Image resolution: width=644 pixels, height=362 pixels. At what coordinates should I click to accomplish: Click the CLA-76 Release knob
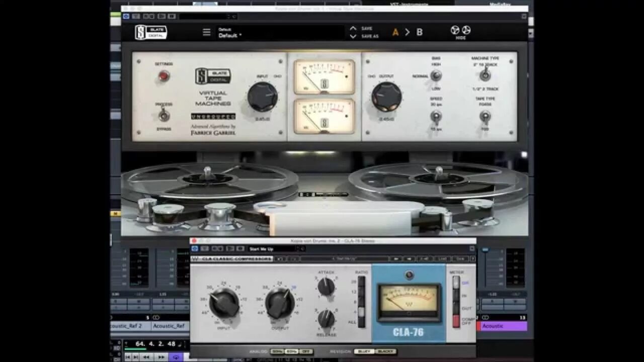click(326, 319)
